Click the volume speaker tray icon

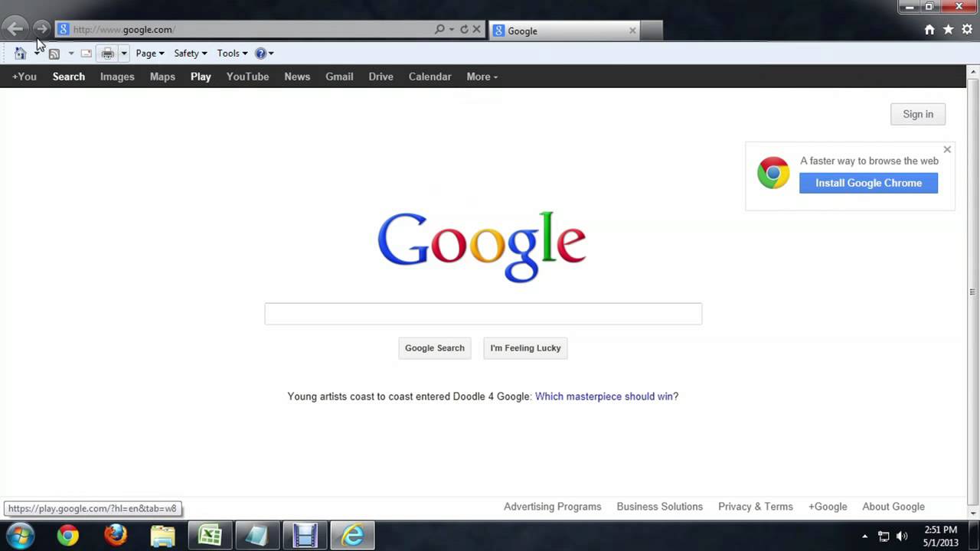click(902, 536)
